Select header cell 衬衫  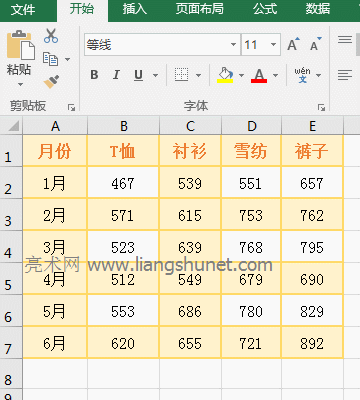tap(190, 151)
